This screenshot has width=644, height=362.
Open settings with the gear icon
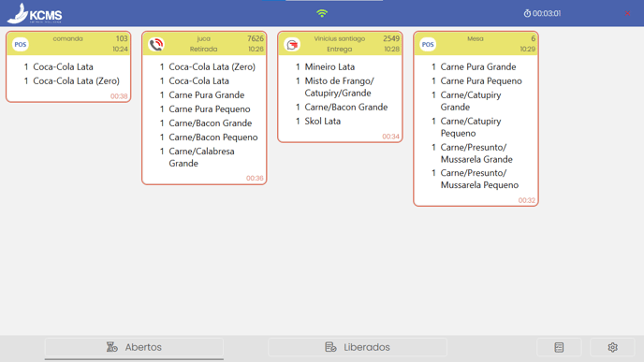coord(612,347)
